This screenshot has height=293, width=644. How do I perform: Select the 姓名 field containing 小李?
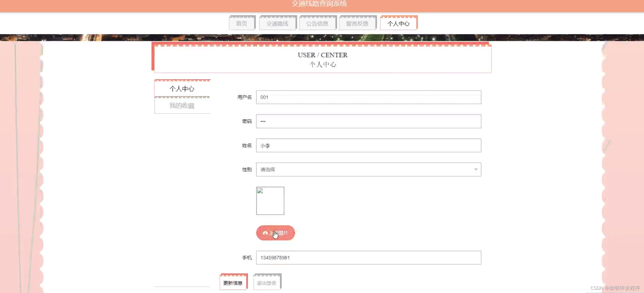pyautogui.click(x=368, y=145)
